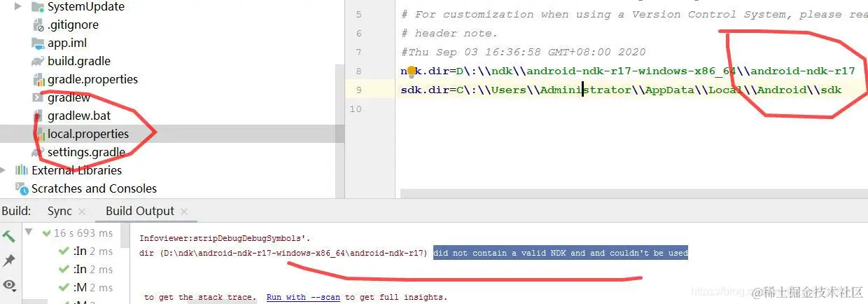Select the build.gradle file name

pyautogui.click(x=79, y=61)
